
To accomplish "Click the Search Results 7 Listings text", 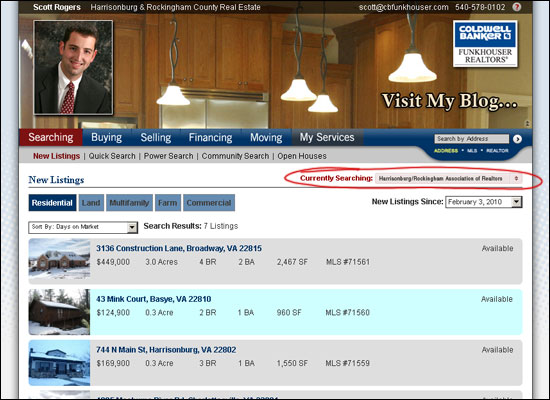I will click(191, 226).
